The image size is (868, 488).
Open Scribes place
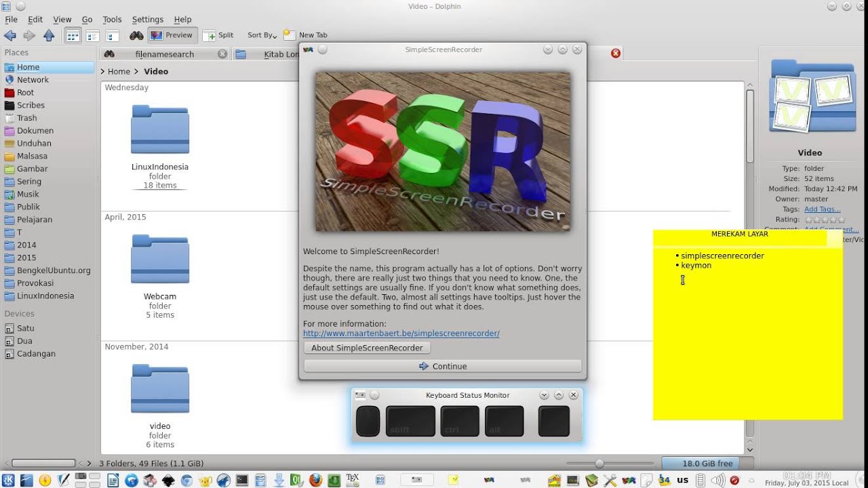(x=48, y=105)
